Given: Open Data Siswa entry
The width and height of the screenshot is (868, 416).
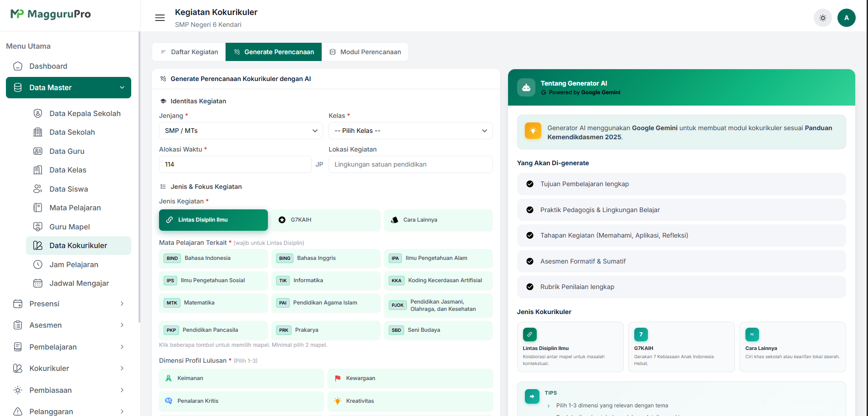Looking at the screenshot, I should coord(78,189).
